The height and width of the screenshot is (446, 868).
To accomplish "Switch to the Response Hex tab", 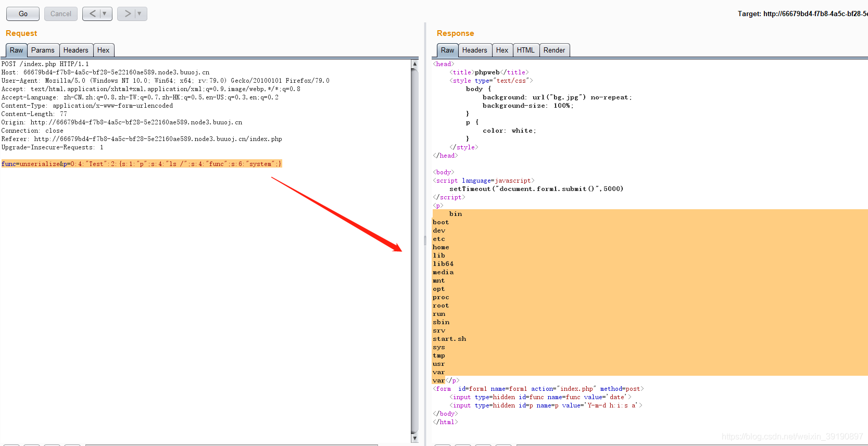I will tap(502, 50).
